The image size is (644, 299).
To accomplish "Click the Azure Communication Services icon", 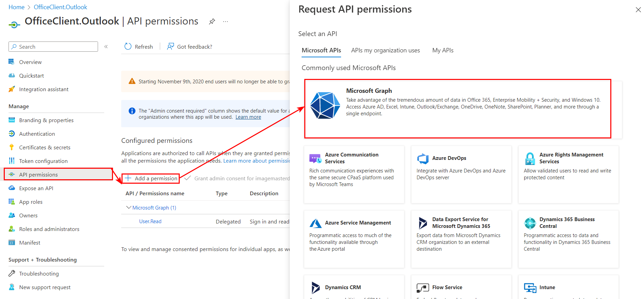I will pos(315,158).
